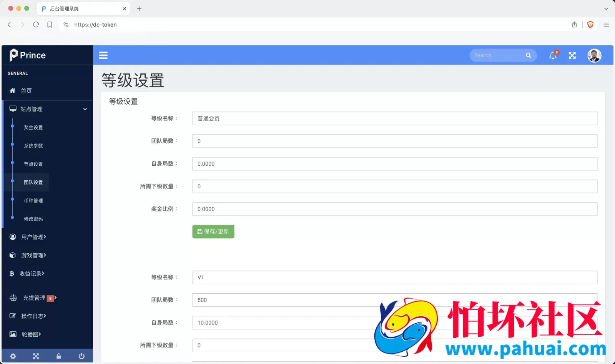The height and width of the screenshot is (364, 615).
Task: Click the browser address bar URL
Action: pyautogui.click(x=95, y=25)
